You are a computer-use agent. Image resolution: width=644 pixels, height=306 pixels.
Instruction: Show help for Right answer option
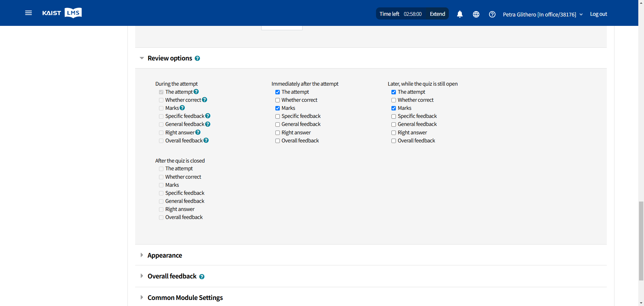pyautogui.click(x=198, y=132)
